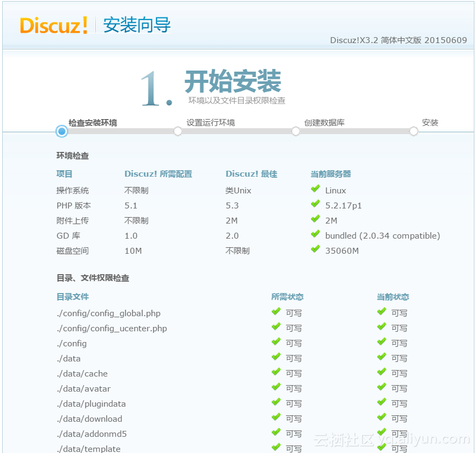Click the checkmark next to current server 2M
The image size is (476, 453).
[x=316, y=219]
